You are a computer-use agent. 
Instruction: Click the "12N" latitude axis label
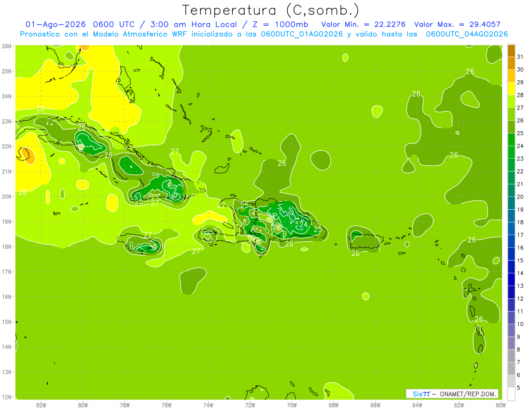point(7,397)
